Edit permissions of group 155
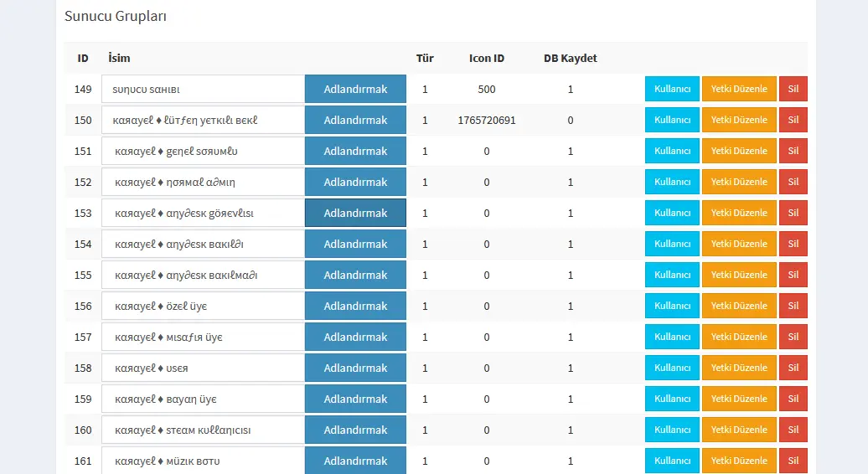868x474 pixels. click(x=739, y=275)
